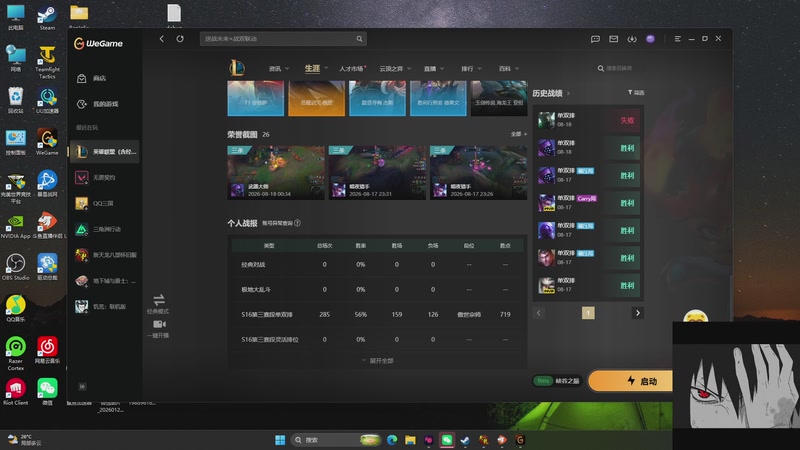The width and height of the screenshot is (800, 450).
Task: Open Microsoft Edge from the taskbar
Action: tap(392, 440)
